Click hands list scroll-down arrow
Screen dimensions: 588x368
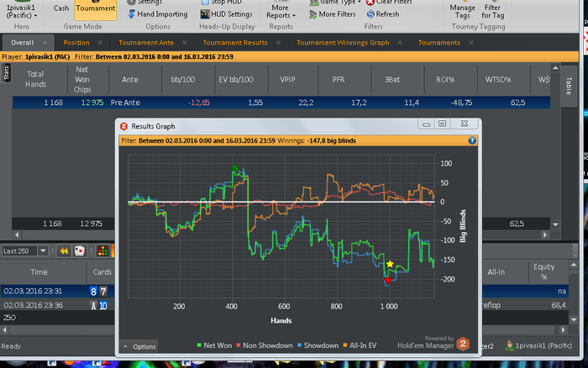coord(574,320)
